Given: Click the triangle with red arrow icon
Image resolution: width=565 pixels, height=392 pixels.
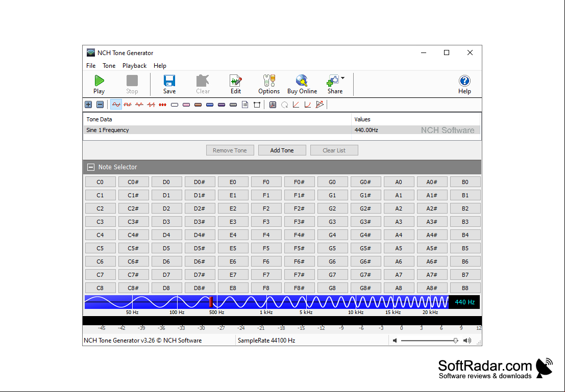Looking at the screenshot, I should coord(320,104).
